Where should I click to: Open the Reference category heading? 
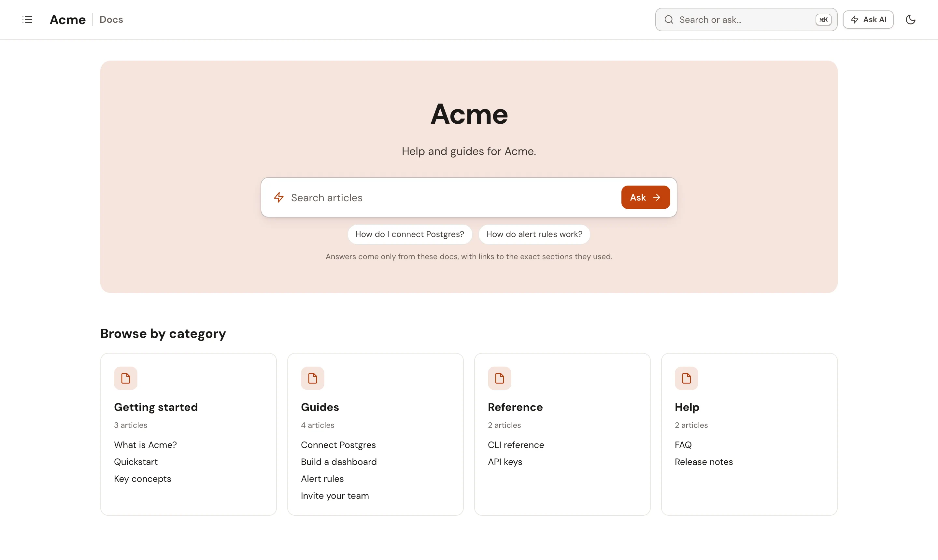pyautogui.click(x=515, y=407)
